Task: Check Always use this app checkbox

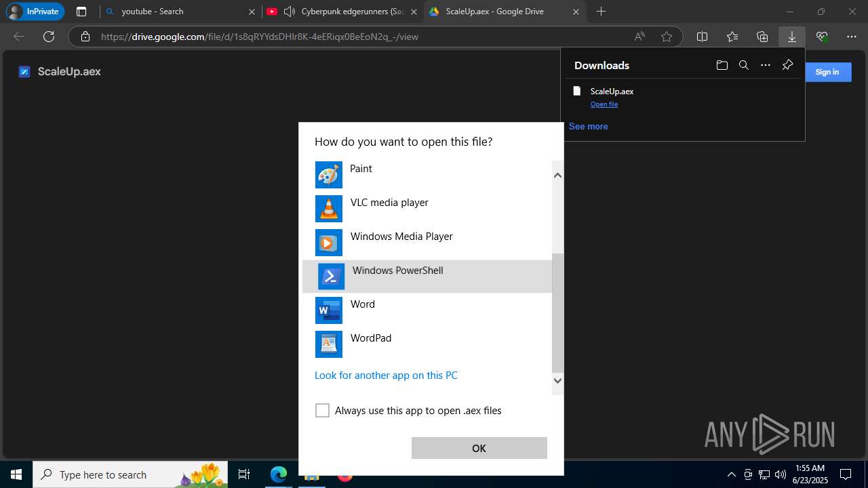Action: 322,410
